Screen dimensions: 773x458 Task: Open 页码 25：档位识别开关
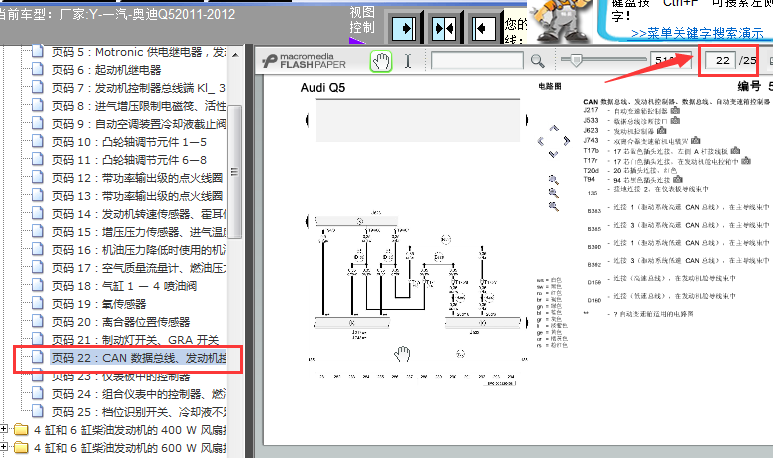pyautogui.click(x=139, y=412)
